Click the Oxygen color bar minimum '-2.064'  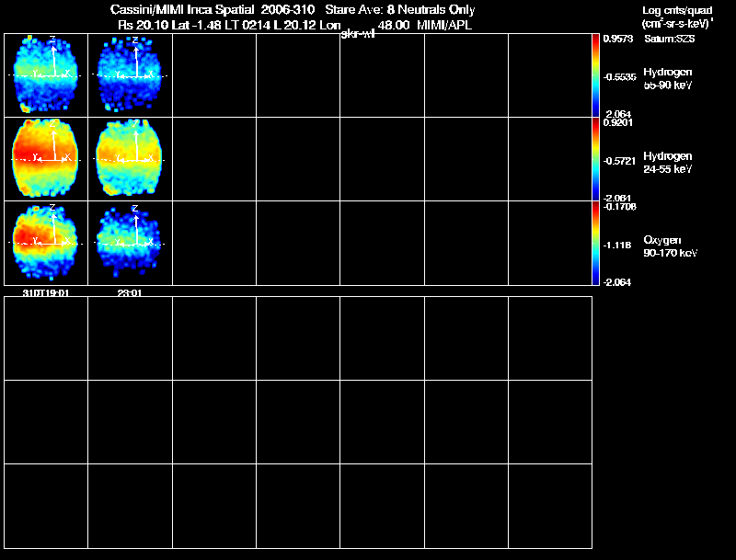[x=617, y=282]
